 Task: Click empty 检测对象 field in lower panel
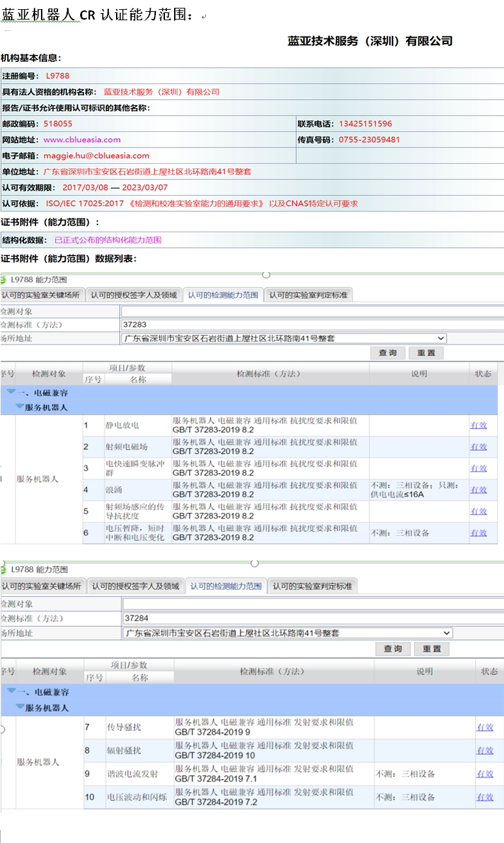[x=313, y=604]
